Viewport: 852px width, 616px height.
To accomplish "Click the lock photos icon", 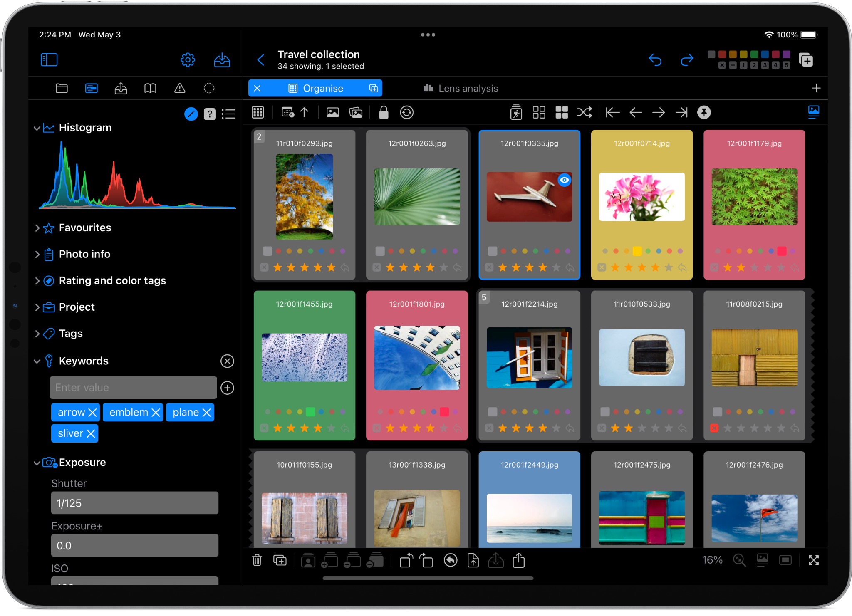I will [383, 112].
